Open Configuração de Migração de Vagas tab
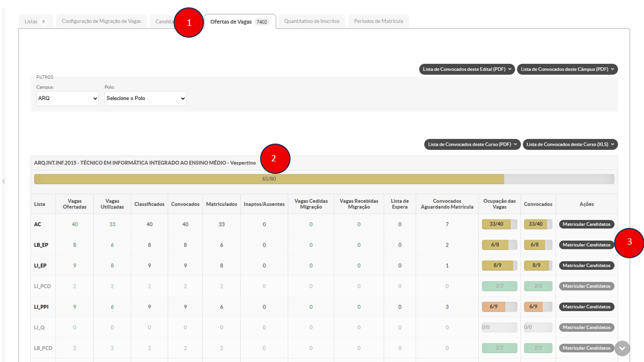The width and height of the screenshot is (644, 362). (101, 21)
